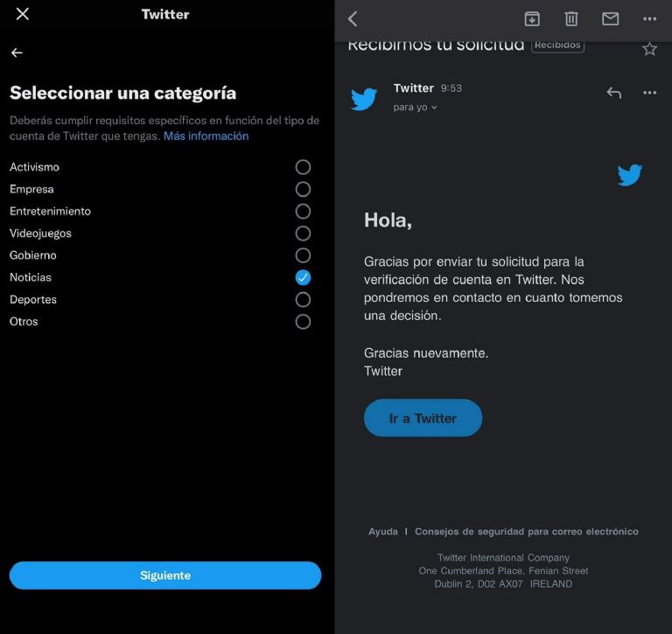Tap the email back chevron
The width and height of the screenshot is (672, 634).
353,19
